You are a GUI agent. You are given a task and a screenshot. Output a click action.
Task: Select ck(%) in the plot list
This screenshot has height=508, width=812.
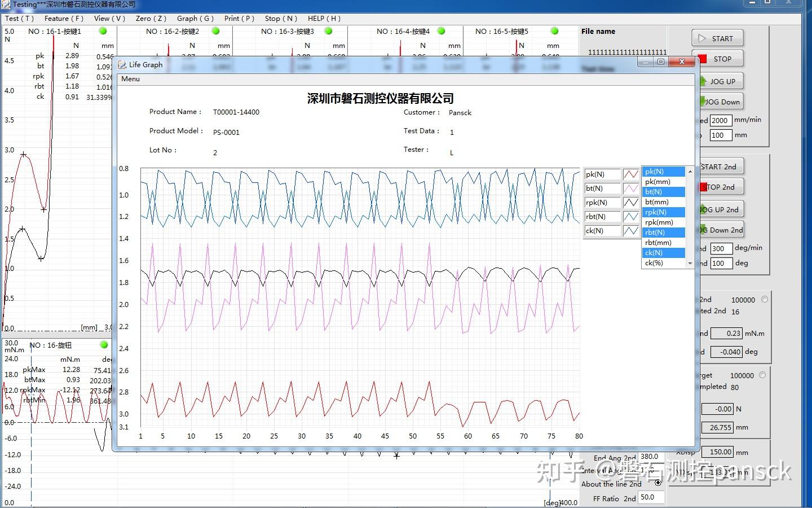click(x=664, y=263)
